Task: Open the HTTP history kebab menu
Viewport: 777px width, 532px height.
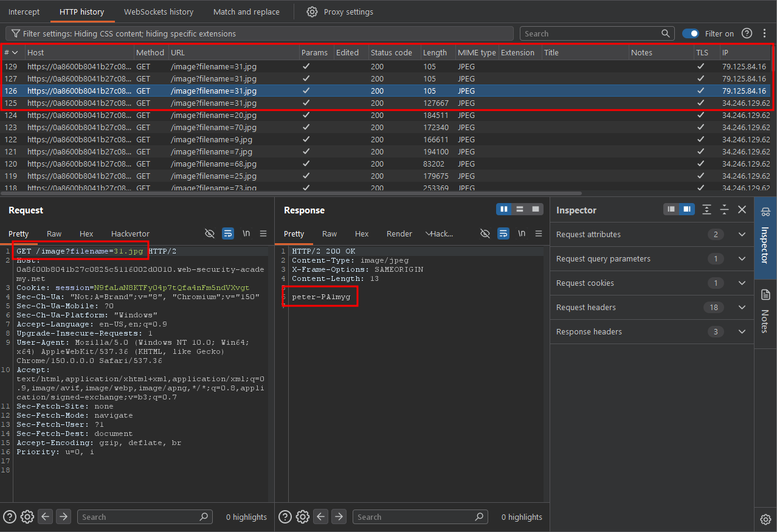Action: pos(765,33)
